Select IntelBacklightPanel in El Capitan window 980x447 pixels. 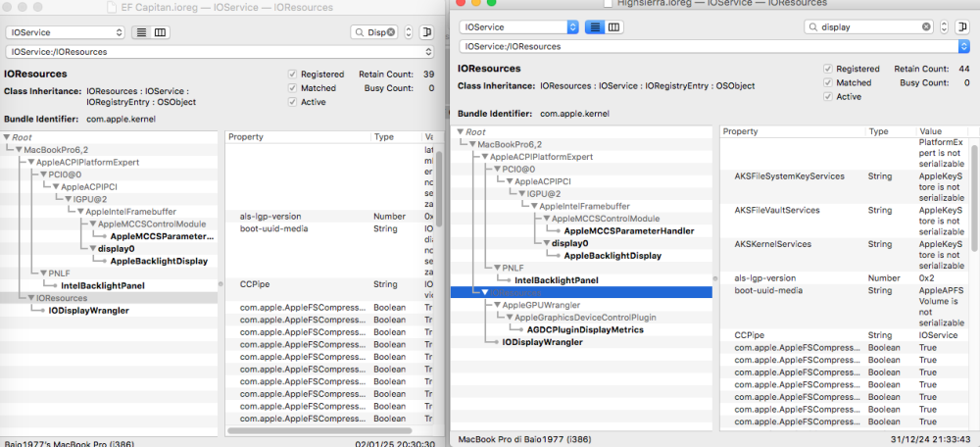(x=103, y=285)
